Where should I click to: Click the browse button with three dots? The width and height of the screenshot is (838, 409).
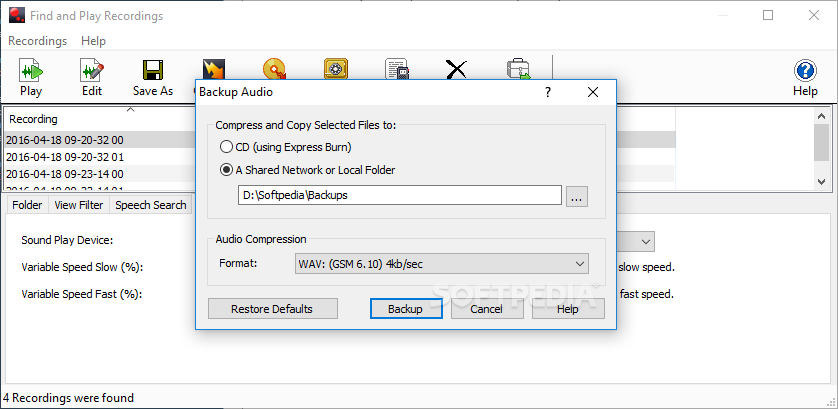(x=577, y=196)
